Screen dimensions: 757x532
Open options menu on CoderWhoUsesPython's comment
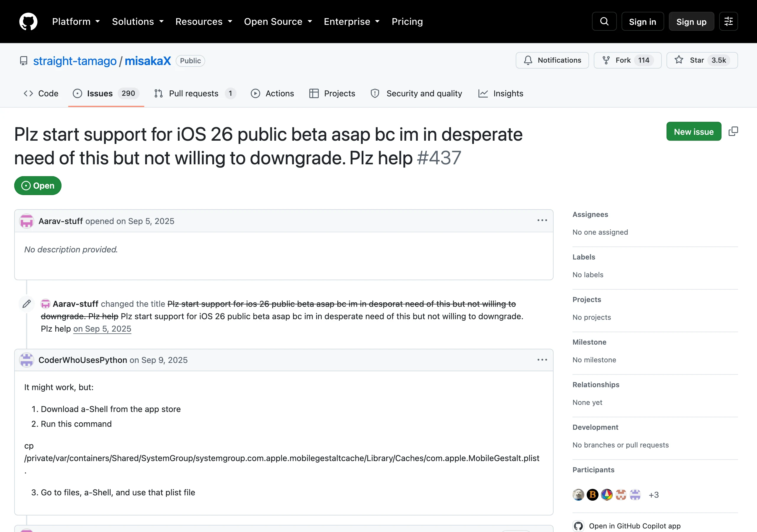click(542, 360)
